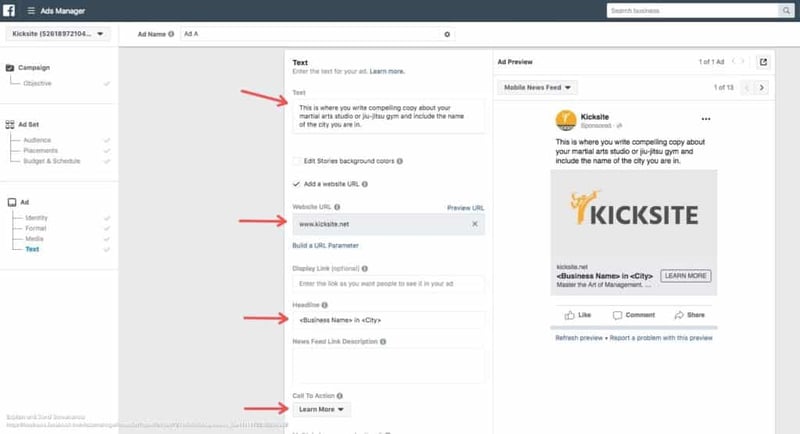Enable Edit Stories background colors checkbox
Screen dimensions: 800x434
pyautogui.click(x=296, y=161)
